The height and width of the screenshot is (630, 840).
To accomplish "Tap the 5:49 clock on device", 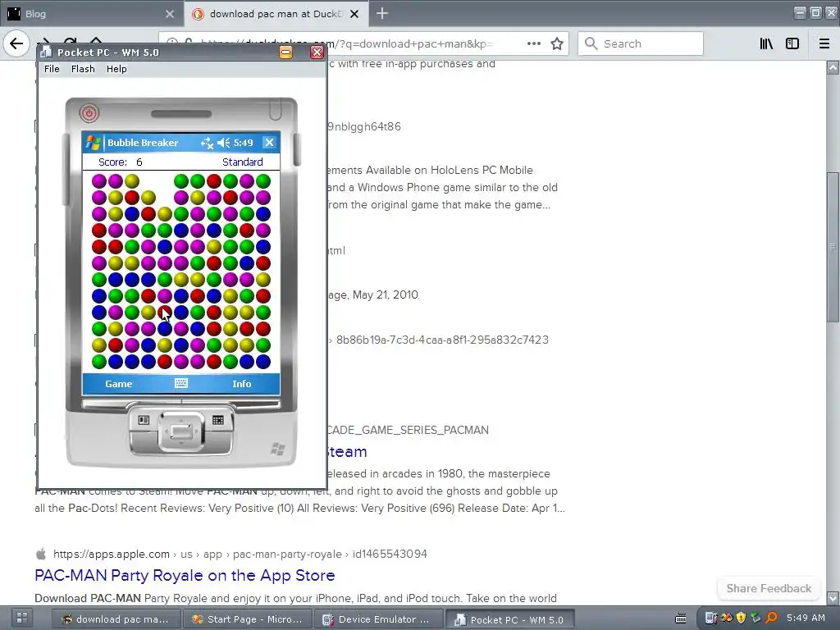I will [243, 143].
